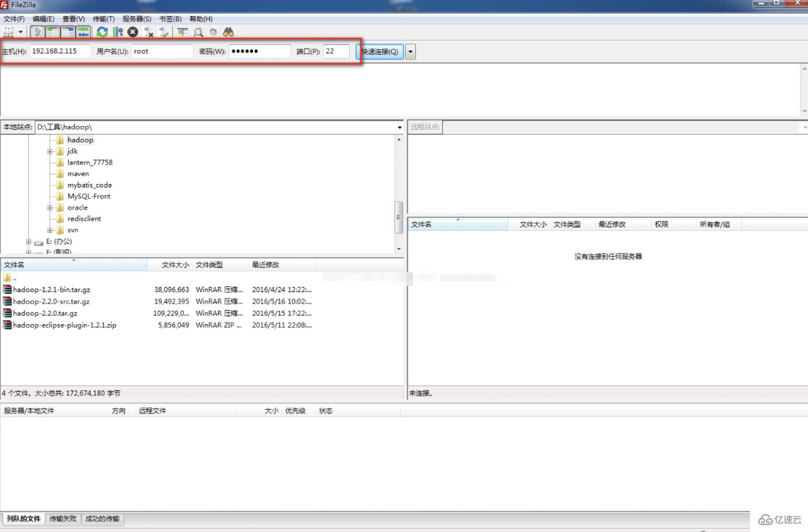808x532 pixels.
Task: Sort local files by 文件名 column
Action: point(74,265)
